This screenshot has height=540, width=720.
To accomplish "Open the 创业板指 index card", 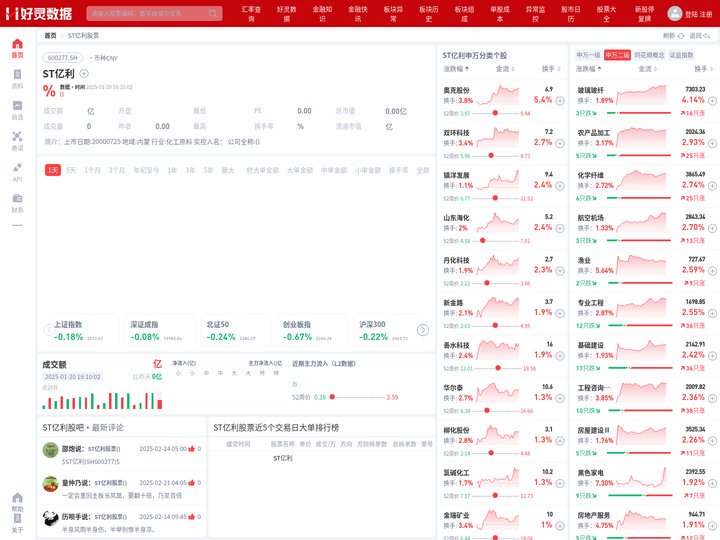I will tap(311, 331).
